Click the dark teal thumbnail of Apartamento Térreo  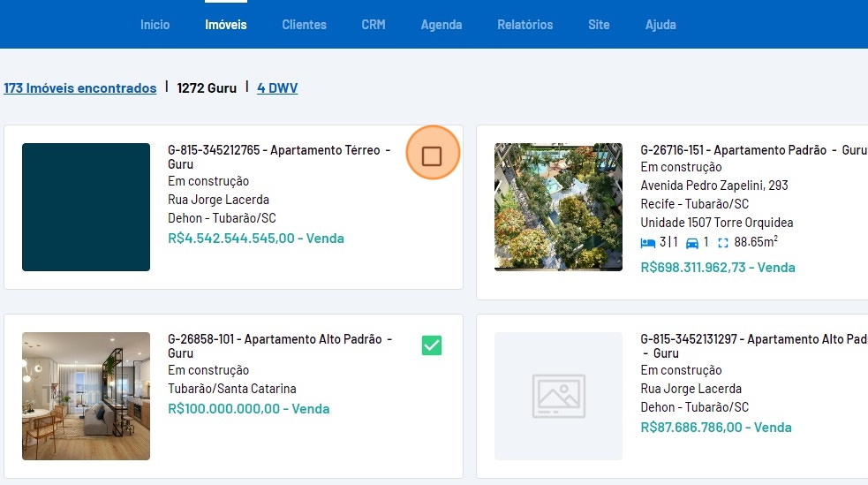tap(86, 207)
